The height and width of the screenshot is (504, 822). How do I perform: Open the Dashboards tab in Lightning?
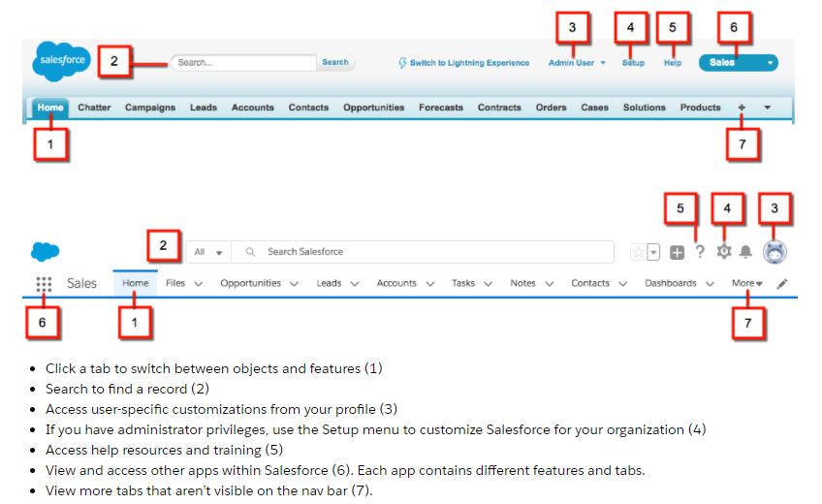(x=670, y=284)
